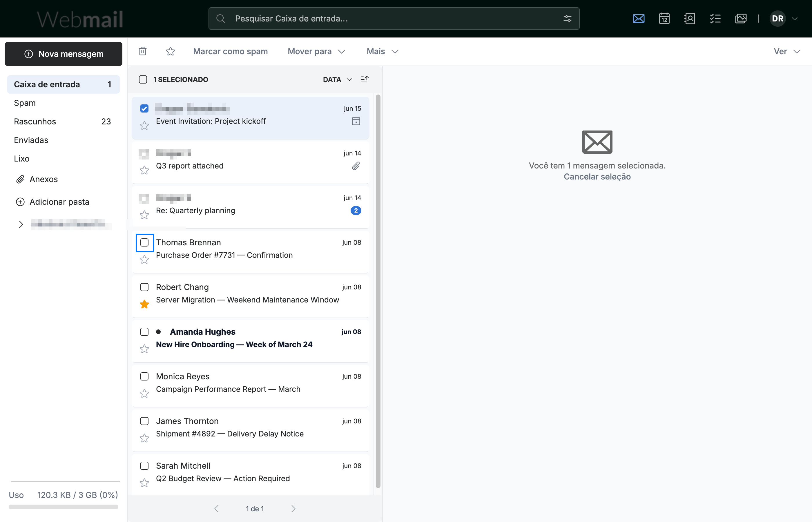Toggle sort order ascending icon

point(365,79)
